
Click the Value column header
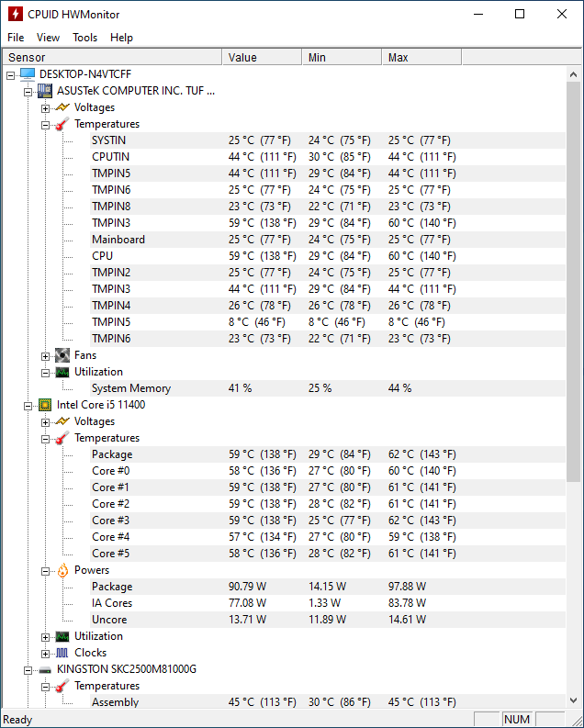[262, 57]
